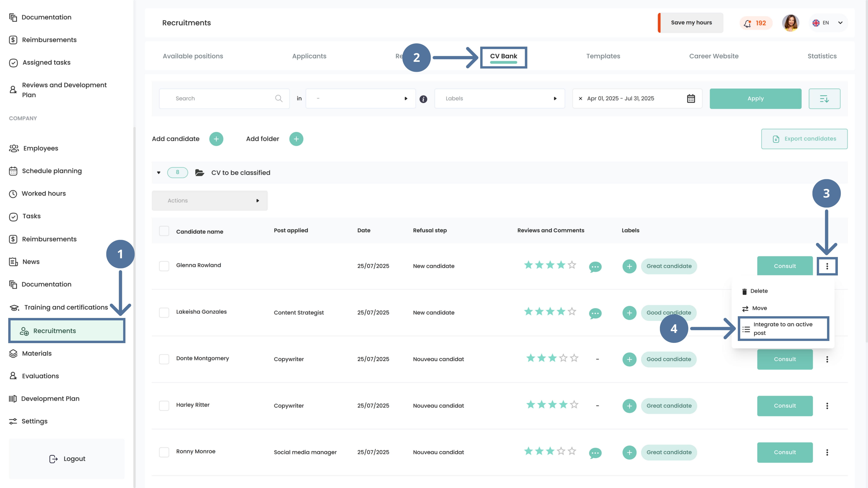Check the box for Ronny Monroe
Image resolution: width=868 pixels, height=488 pixels.
(164, 452)
